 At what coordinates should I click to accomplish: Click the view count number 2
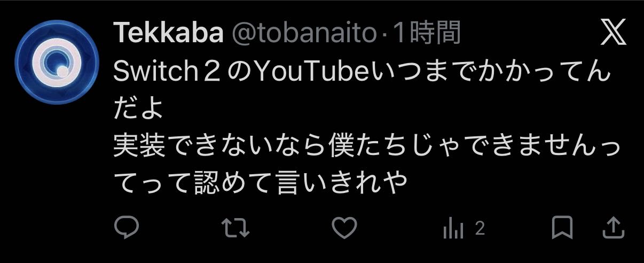(x=479, y=229)
